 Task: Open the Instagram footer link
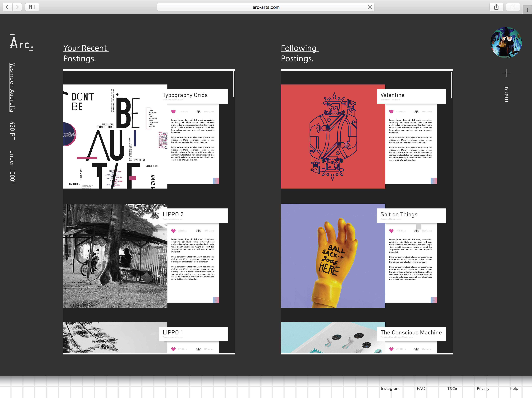(390, 388)
